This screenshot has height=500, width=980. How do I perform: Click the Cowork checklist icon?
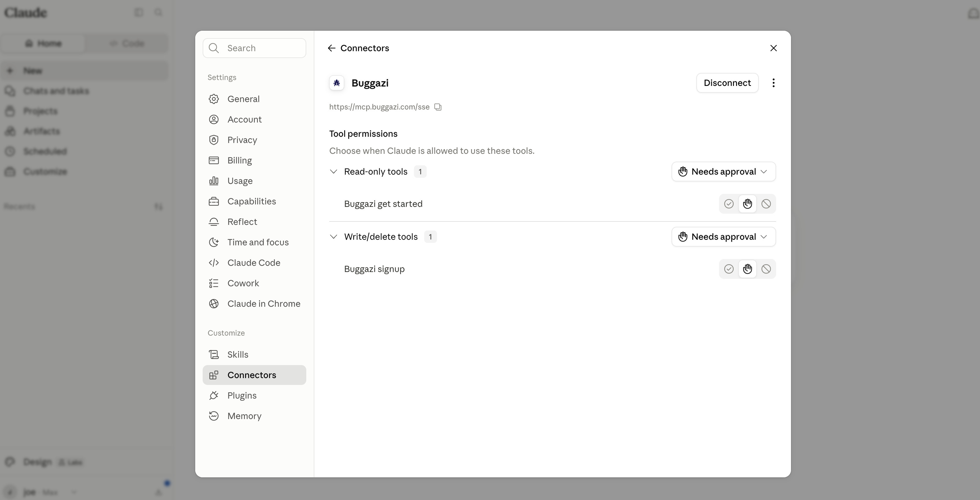(214, 283)
